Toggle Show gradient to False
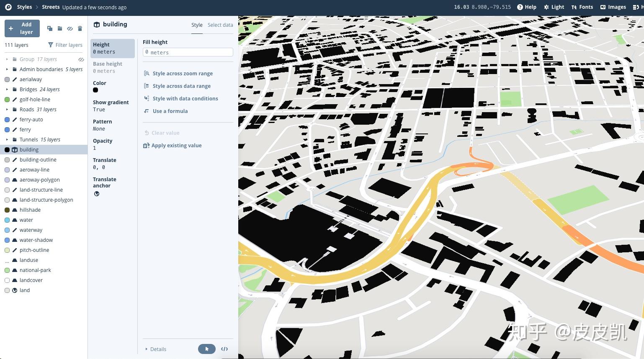 (99, 109)
